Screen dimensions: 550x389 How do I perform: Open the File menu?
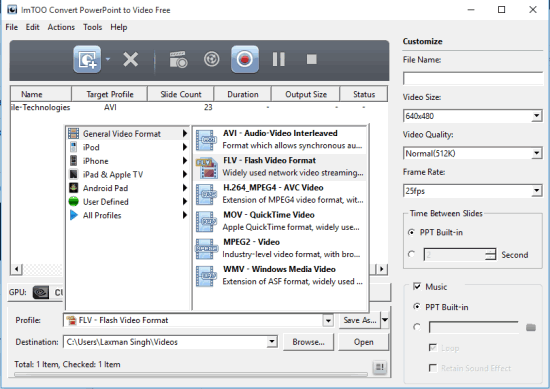pyautogui.click(x=12, y=27)
